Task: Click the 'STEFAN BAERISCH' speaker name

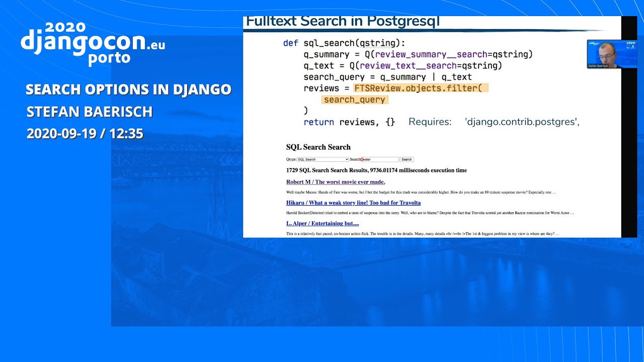Action: 90,112
